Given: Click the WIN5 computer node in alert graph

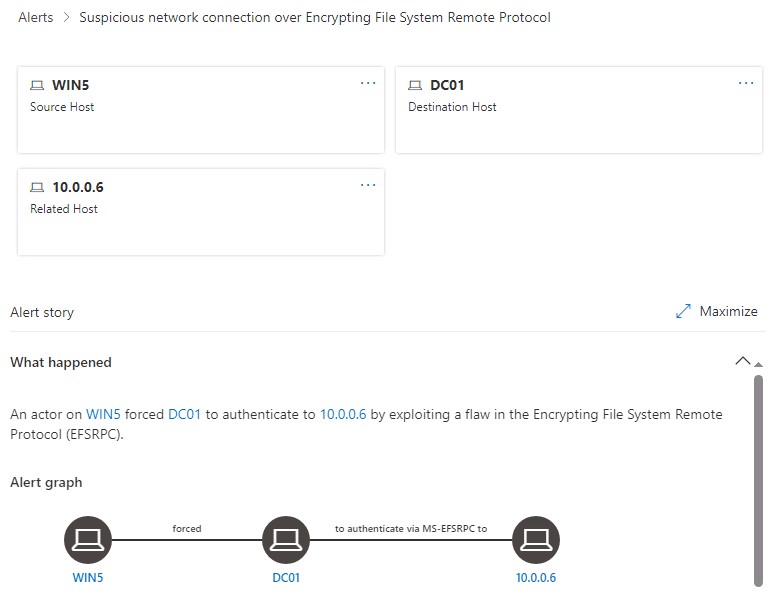Looking at the screenshot, I should 88,541.
